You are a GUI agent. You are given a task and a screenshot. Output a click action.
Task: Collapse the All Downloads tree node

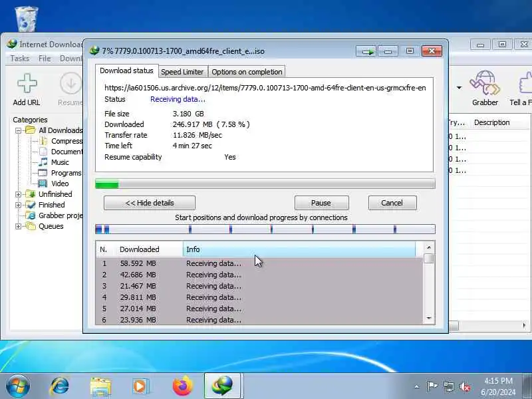click(x=19, y=130)
